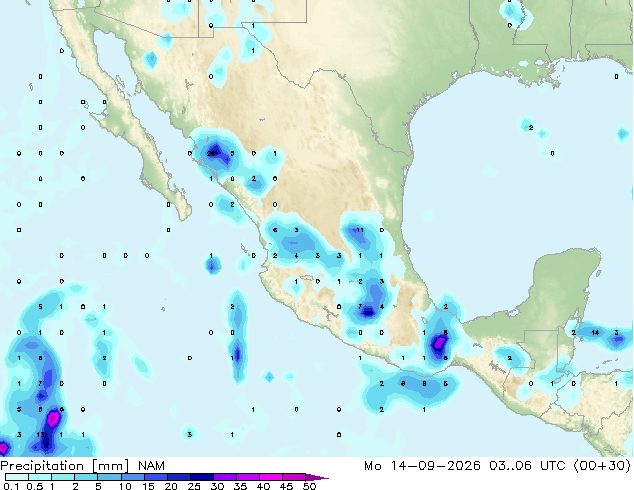The width and height of the screenshot is (634, 490).
Task: Click the purple precipitation core near southern Mexico
Action: coord(439,343)
